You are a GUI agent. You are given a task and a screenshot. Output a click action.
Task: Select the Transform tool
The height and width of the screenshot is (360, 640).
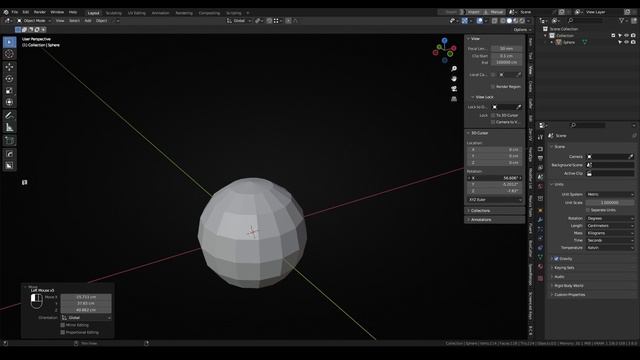9,102
